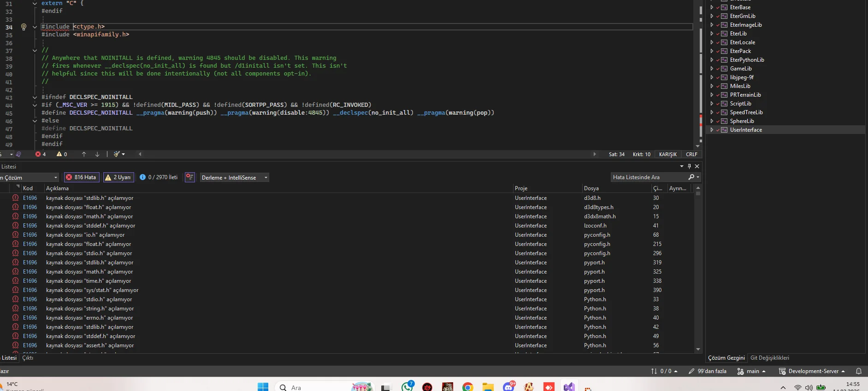Open the notifications bell in status bar
This screenshot has height=391, width=868.
pos(858,371)
